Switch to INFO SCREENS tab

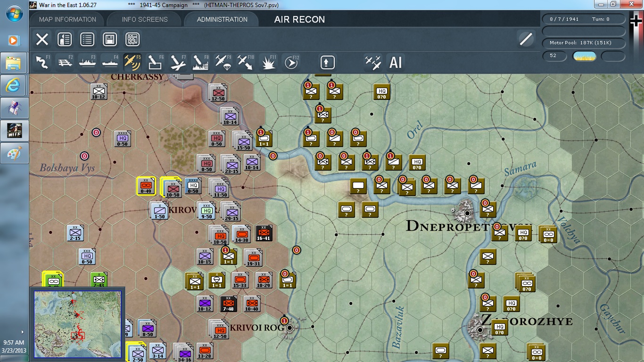[145, 19]
